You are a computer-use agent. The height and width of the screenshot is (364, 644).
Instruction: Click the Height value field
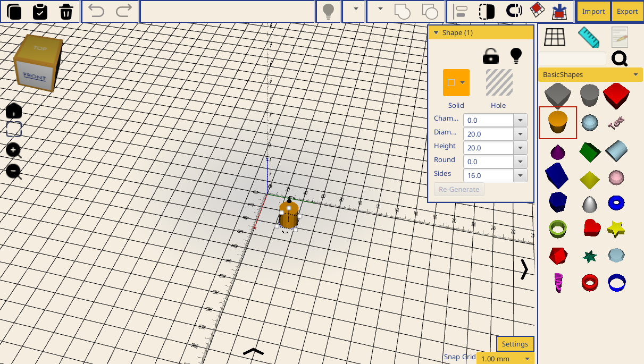[489, 148]
